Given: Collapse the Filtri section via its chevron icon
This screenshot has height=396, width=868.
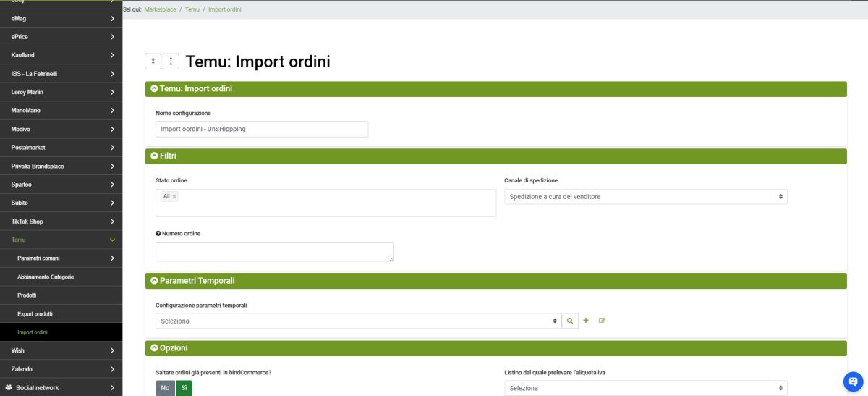Looking at the screenshot, I should [154, 156].
